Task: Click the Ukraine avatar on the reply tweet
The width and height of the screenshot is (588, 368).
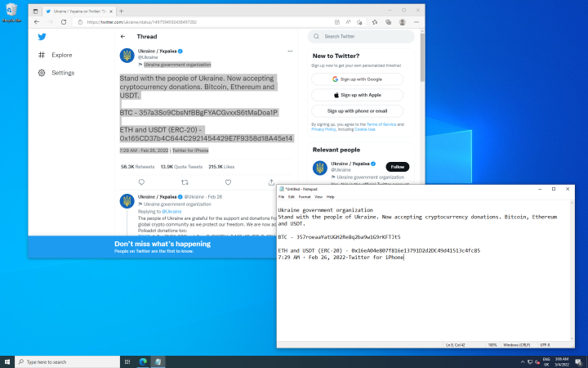Action: coord(127,201)
